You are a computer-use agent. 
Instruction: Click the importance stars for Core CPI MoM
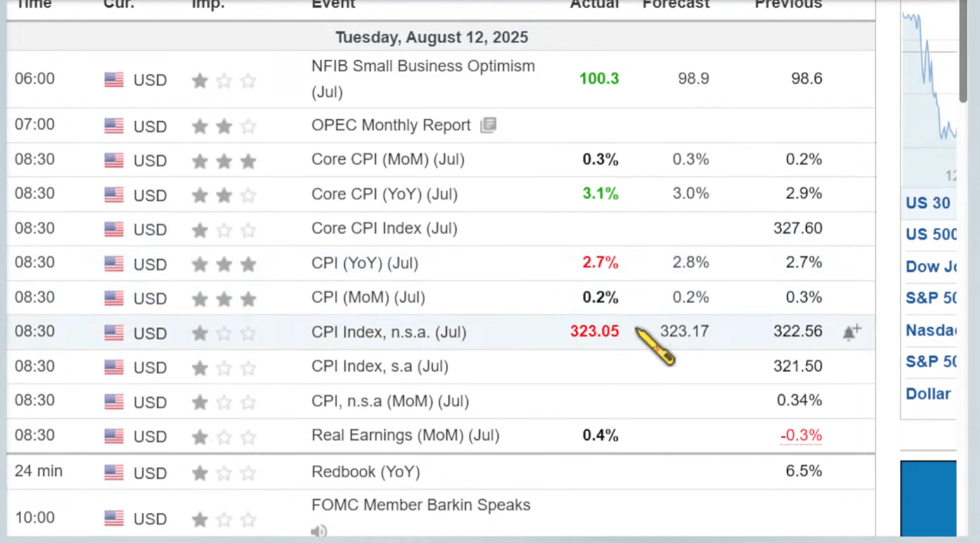[224, 159]
